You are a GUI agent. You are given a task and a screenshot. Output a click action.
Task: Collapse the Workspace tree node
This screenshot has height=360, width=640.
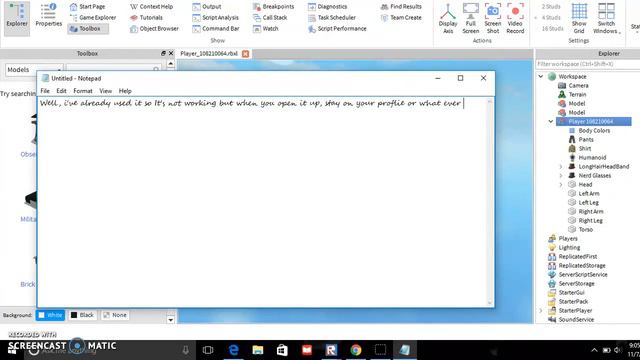pyautogui.click(x=541, y=76)
